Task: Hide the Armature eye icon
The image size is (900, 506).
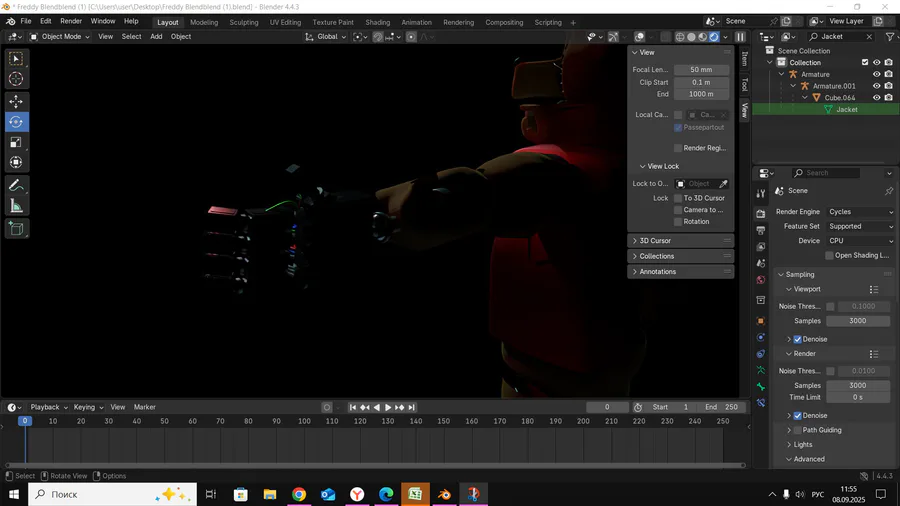Action: click(876, 75)
